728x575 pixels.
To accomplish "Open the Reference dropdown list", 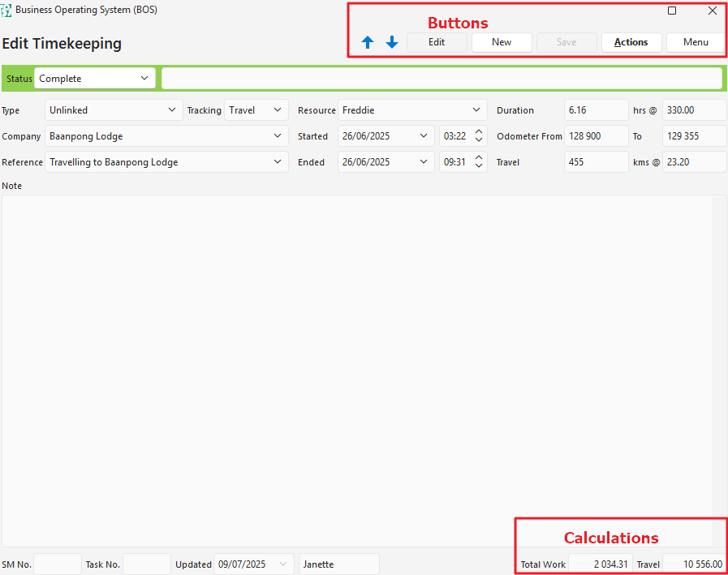I will click(x=278, y=162).
